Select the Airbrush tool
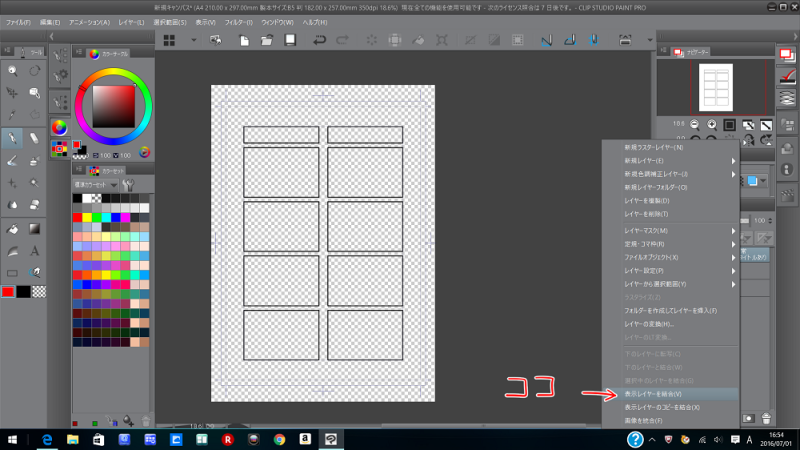Screen dimensions: 800x450 coord(34,160)
